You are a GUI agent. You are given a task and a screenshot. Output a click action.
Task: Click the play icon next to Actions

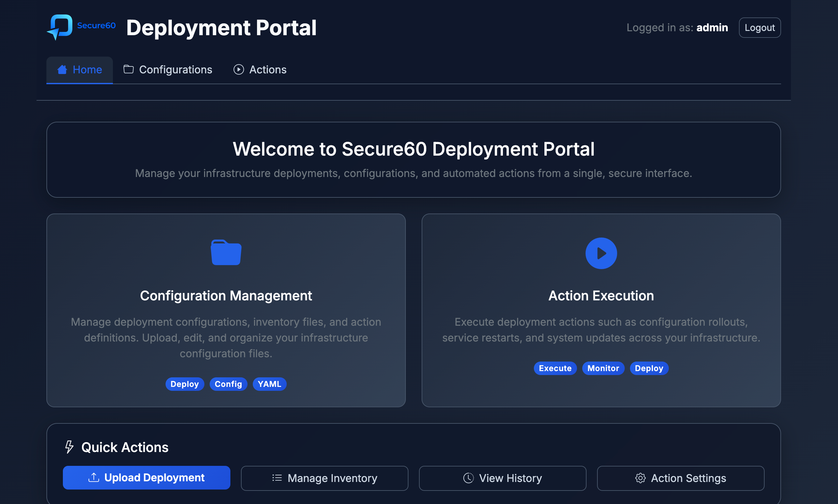tap(239, 69)
